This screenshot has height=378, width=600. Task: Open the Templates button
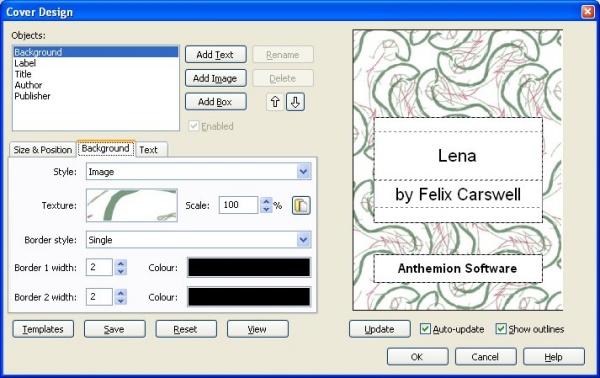click(x=43, y=329)
